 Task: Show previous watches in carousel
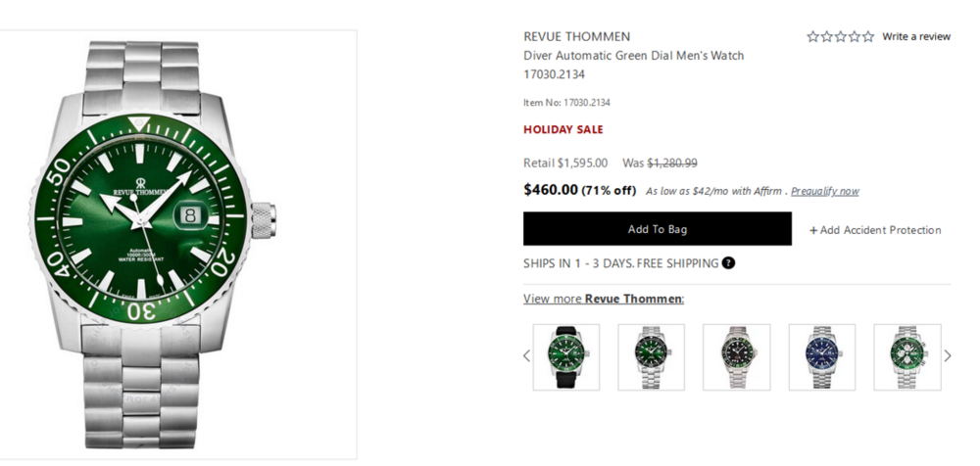coord(527,355)
